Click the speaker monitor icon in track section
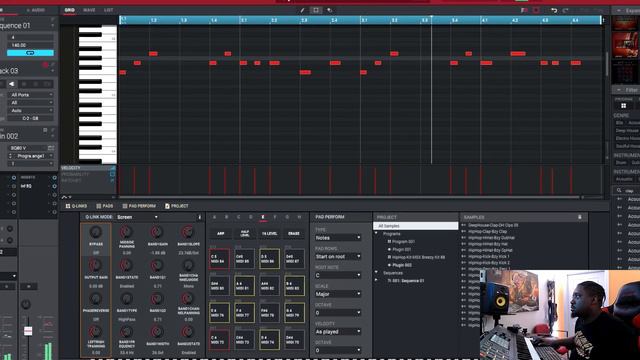The image size is (640, 360). tap(11, 84)
